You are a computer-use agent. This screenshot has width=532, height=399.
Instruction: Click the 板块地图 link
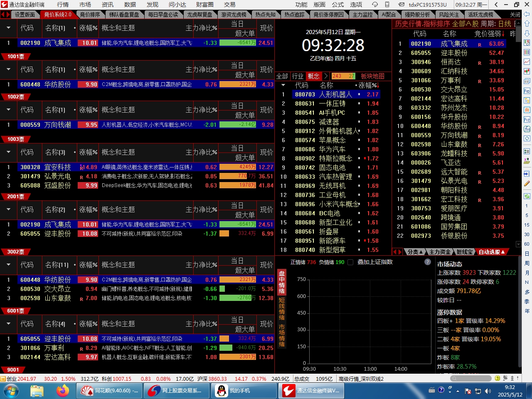click(372, 76)
